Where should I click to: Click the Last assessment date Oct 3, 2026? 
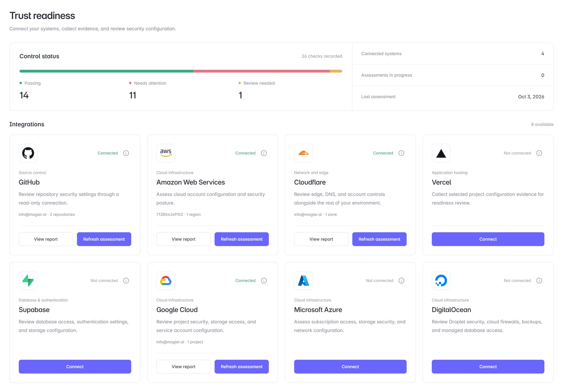tap(531, 97)
